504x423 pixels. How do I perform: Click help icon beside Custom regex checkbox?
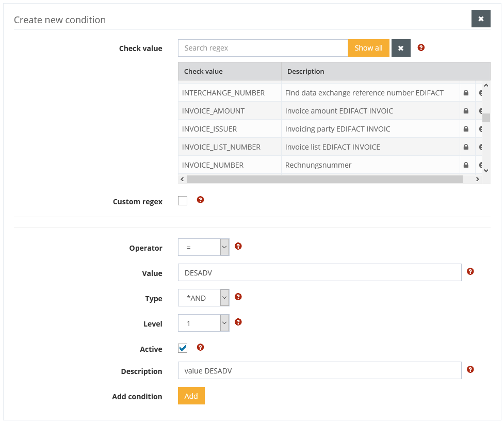click(201, 200)
